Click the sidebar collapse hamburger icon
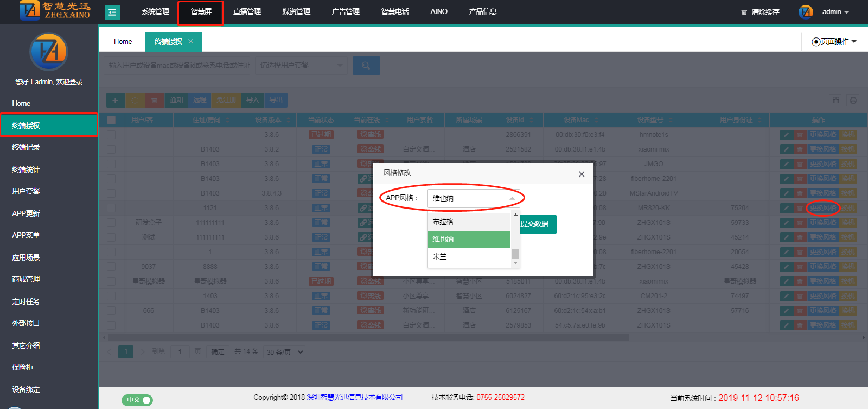 pyautogui.click(x=112, y=12)
